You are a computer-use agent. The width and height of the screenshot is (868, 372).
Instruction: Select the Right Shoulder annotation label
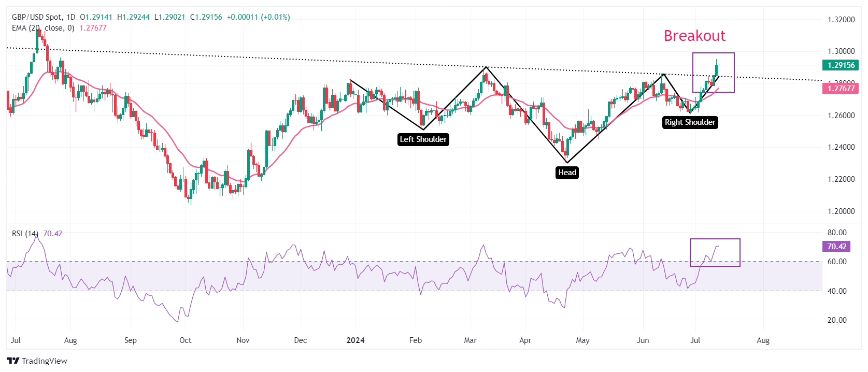pyautogui.click(x=690, y=122)
